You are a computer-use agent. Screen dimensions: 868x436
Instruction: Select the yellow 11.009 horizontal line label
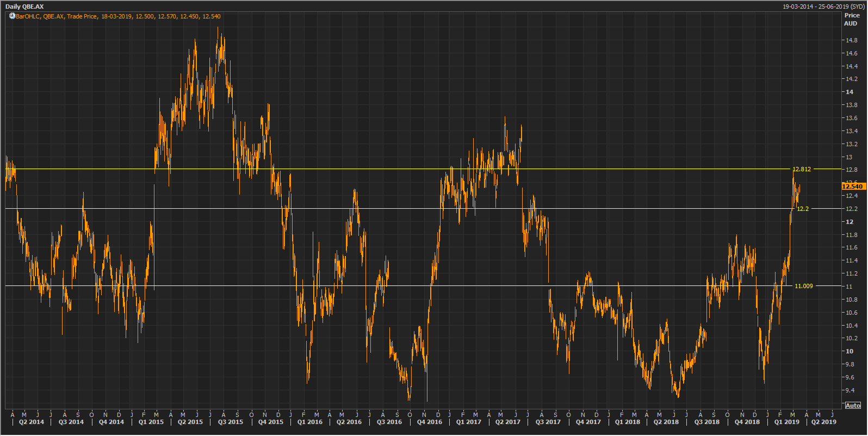[804, 286]
